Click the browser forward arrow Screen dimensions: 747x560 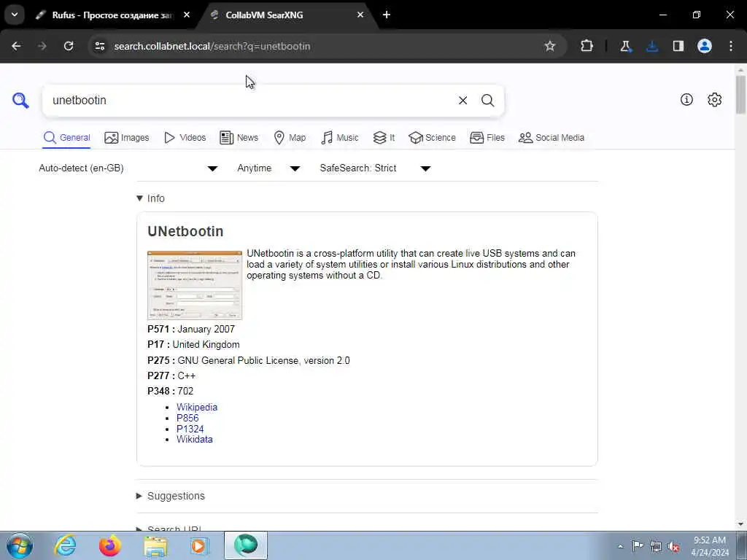[42, 46]
